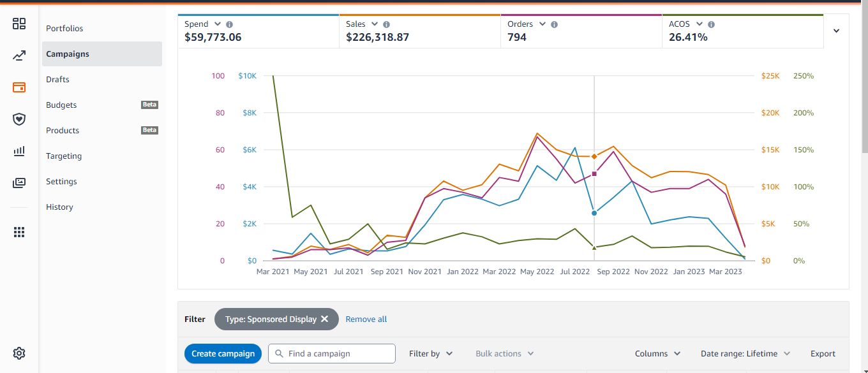The image size is (868, 373).
Task: Go to Portfolios in the side menu
Action: pos(64,29)
